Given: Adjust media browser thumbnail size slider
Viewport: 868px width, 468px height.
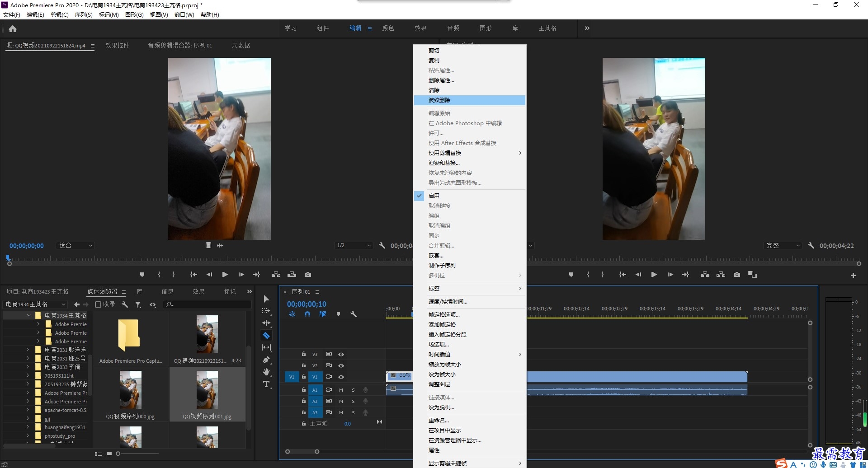Looking at the screenshot, I should (137, 454).
